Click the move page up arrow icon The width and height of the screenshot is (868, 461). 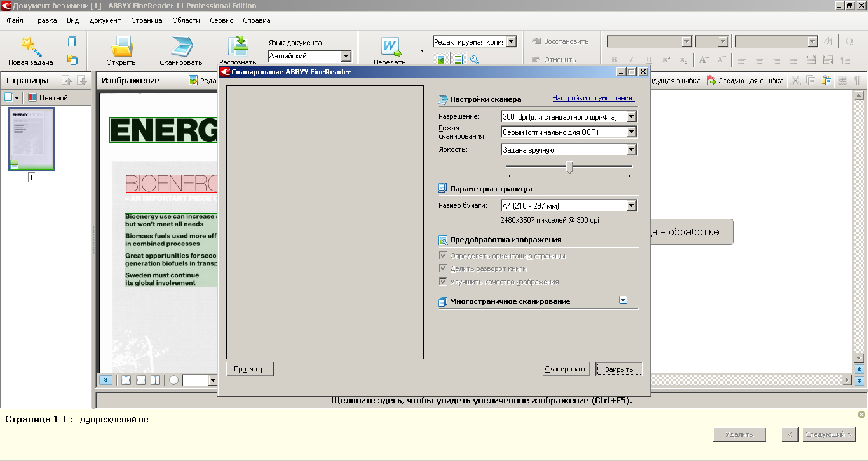click(66, 80)
